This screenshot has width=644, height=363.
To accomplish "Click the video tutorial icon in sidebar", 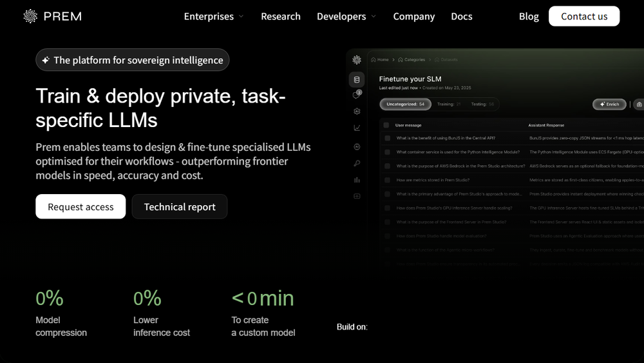I will pyautogui.click(x=357, y=196).
